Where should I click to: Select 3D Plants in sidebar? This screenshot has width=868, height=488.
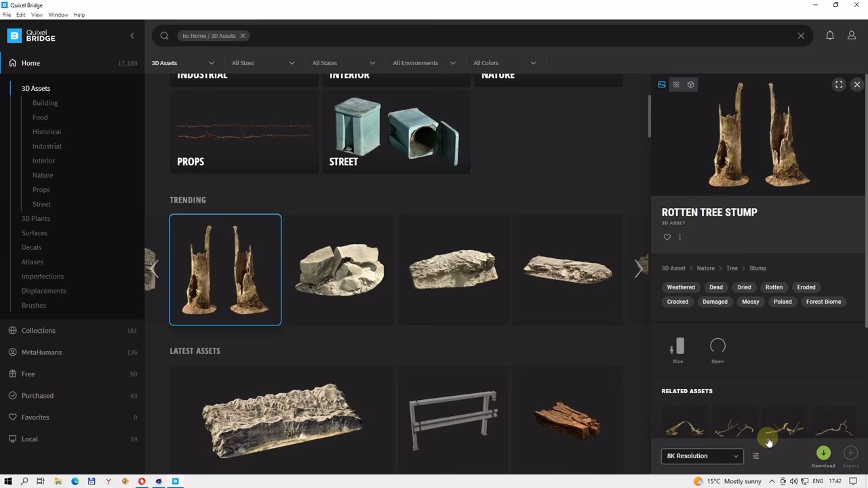[36, 219]
